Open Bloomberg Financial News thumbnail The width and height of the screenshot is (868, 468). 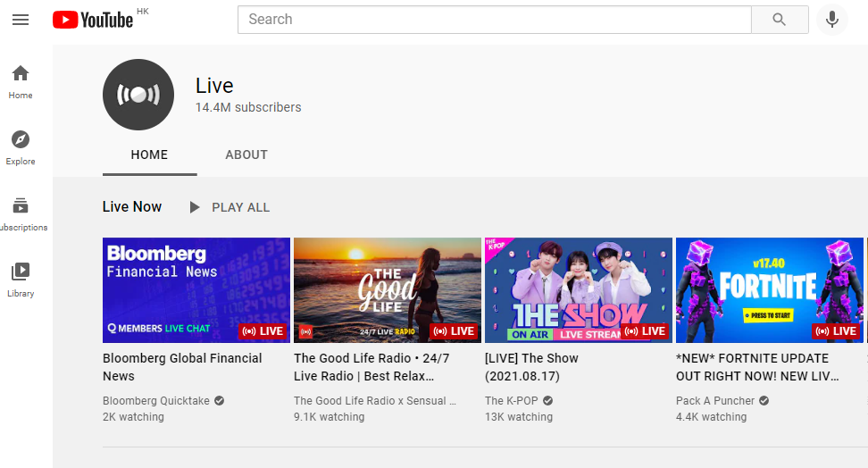196,290
